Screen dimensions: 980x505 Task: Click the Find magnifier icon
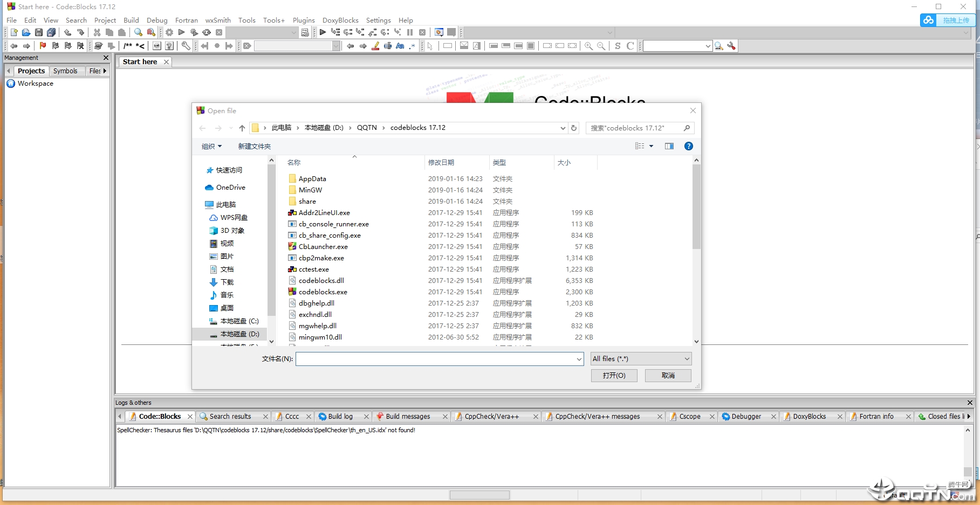(138, 32)
